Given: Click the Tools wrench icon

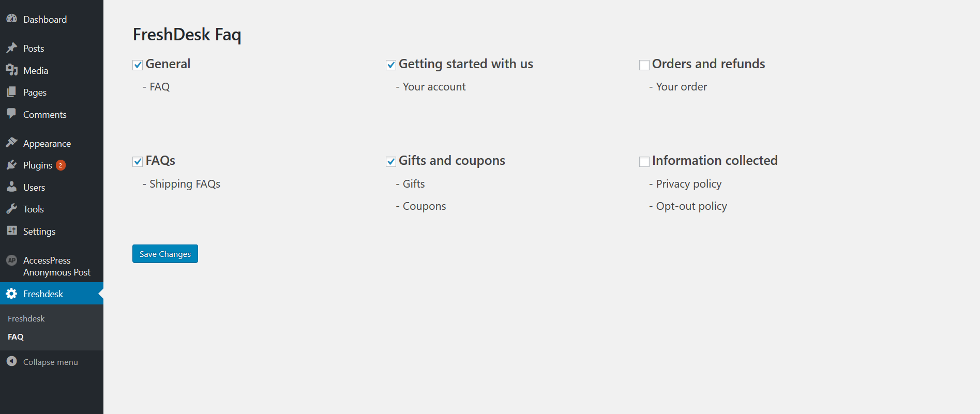Looking at the screenshot, I should [x=11, y=209].
